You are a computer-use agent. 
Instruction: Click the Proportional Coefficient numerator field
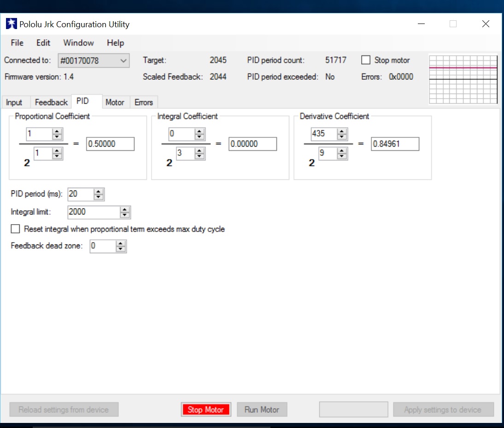tap(39, 134)
